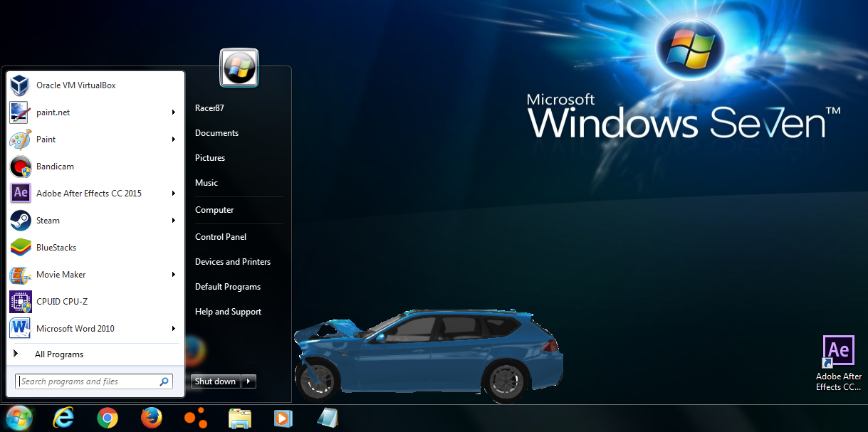Launch Google Chrome from the taskbar
The width and height of the screenshot is (868, 432).
click(x=108, y=418)
